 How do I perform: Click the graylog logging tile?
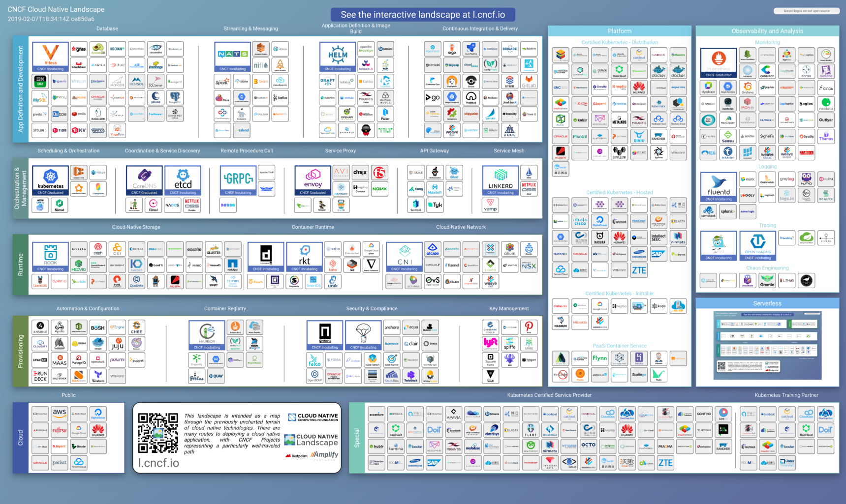pos(786,179)
